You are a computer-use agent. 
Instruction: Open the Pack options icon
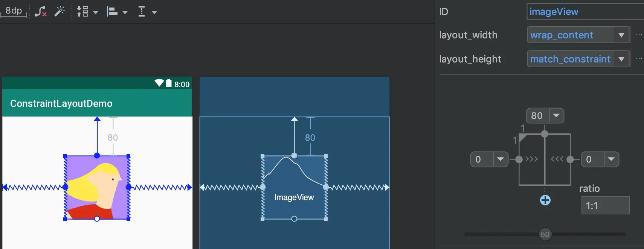point(83,12)
